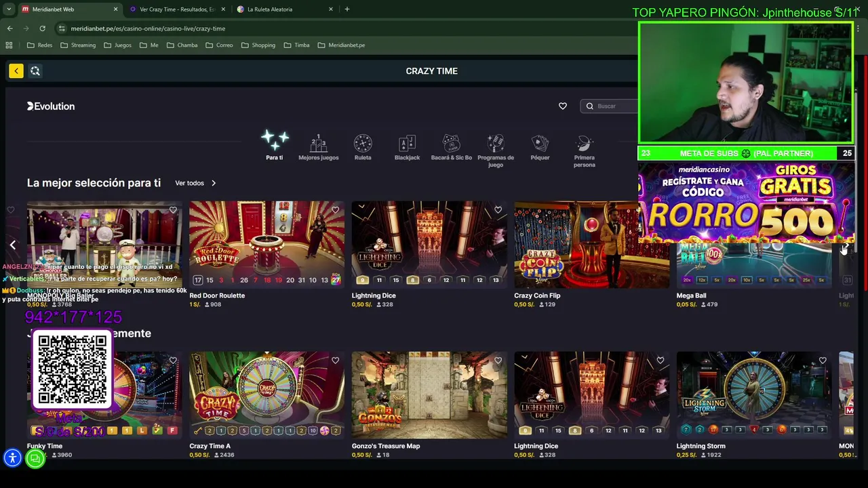Open tab search dropdown arrow
The height and width of the screenshot is (488, 868).
(x=9, y=9)
